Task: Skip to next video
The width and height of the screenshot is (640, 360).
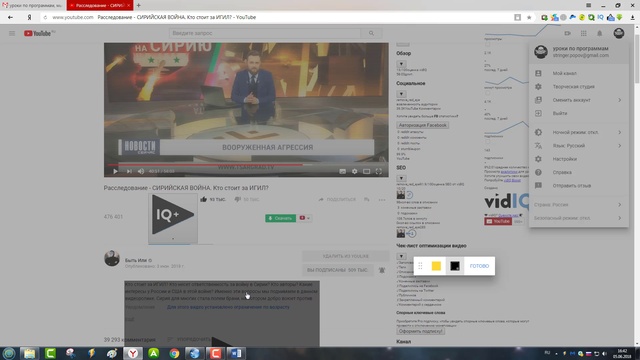Action: tap(129, 171)
